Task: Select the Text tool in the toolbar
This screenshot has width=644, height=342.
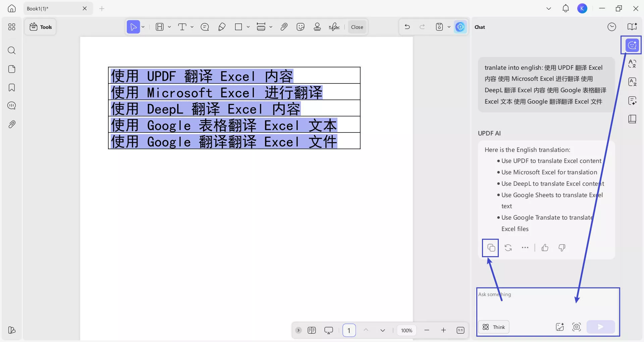Action: click(183, 27)
